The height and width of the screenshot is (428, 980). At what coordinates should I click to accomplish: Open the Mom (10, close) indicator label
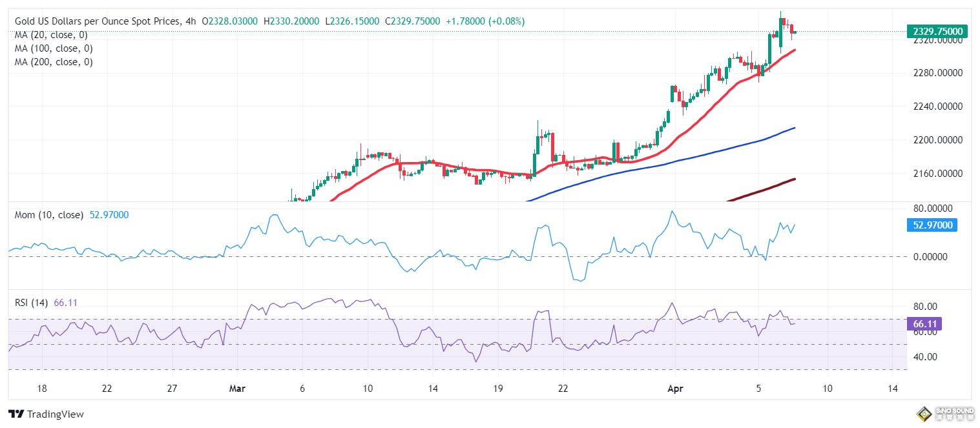pos(49,215)
